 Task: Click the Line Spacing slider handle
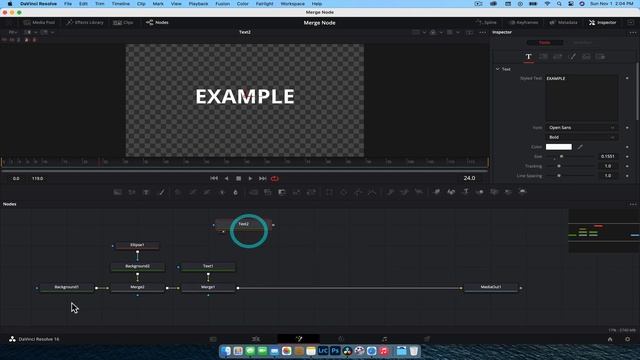point(559,176)
